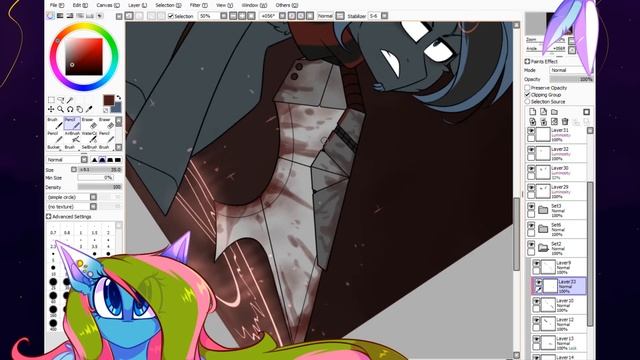Enable Selection Source option

527,101
